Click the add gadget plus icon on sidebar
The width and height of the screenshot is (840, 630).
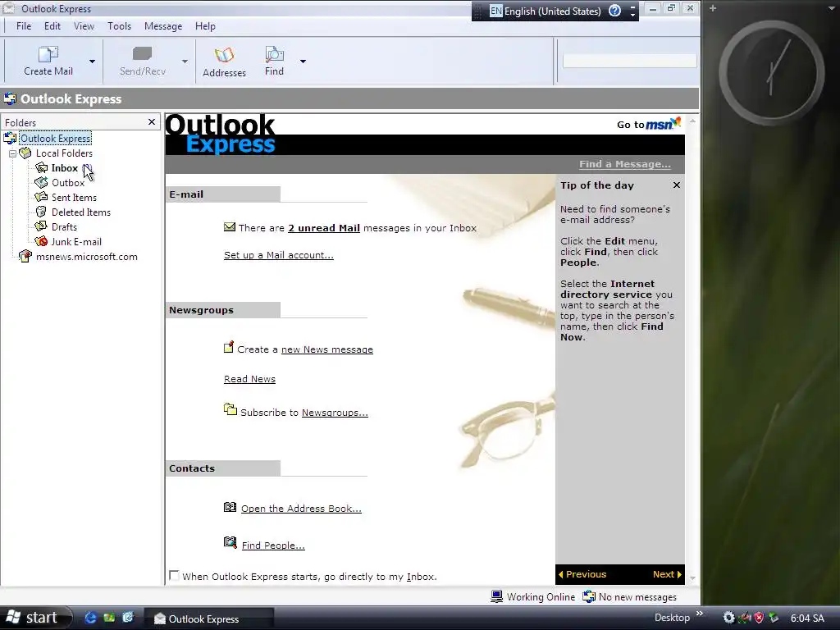(713, 8)
